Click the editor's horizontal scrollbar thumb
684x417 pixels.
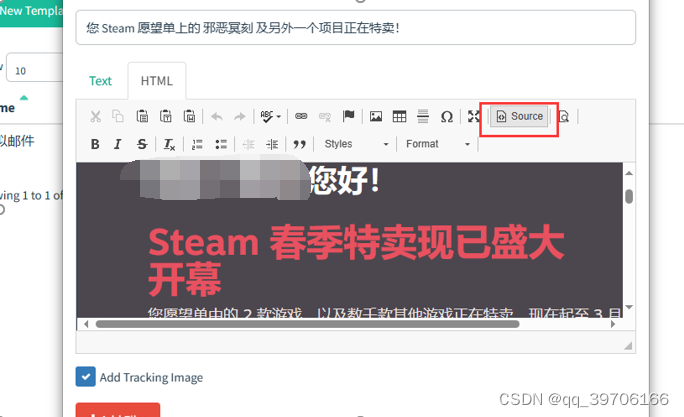[x=308, y=324]
